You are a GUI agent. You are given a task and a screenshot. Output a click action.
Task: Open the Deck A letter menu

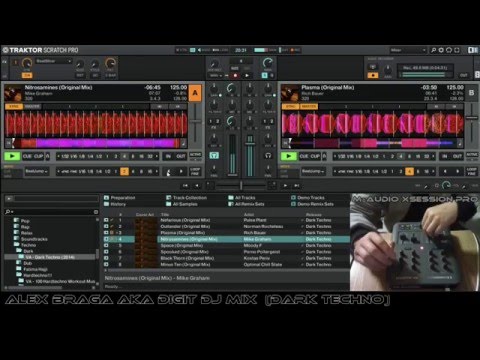(x=195, y=93)
